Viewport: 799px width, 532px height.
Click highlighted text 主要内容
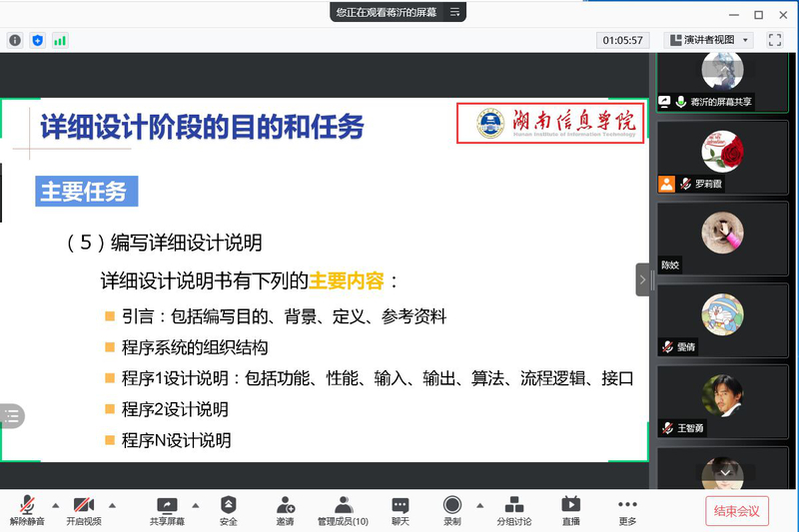(x=346, y=281)
